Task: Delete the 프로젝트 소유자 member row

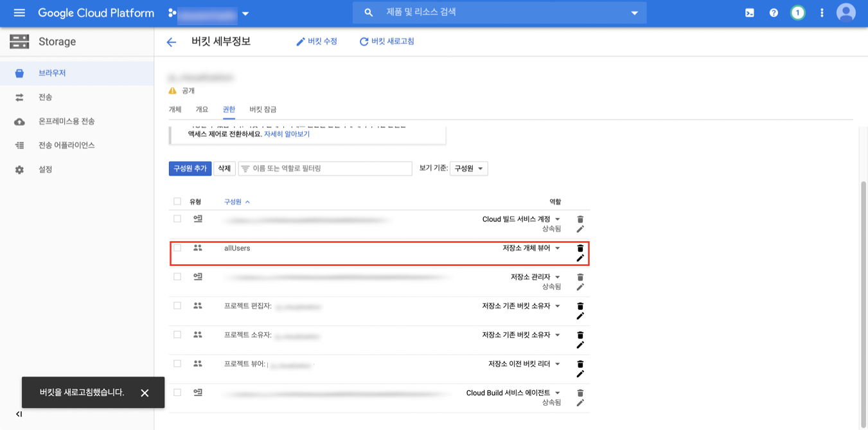Action: point(580,335)
